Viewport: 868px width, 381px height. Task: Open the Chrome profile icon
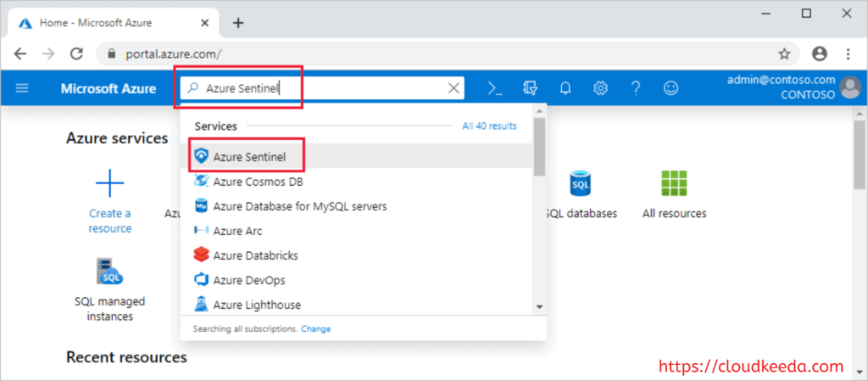coord(820,53)
